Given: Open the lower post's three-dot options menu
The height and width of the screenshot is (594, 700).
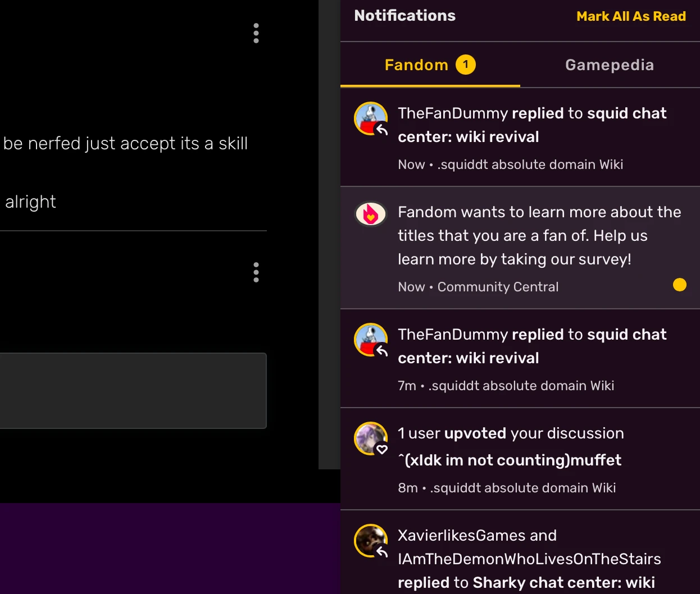Looking at the screenshot, I should click(256, 272).
